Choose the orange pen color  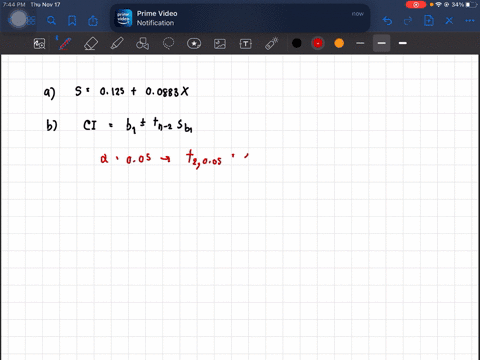pos(339,43)
